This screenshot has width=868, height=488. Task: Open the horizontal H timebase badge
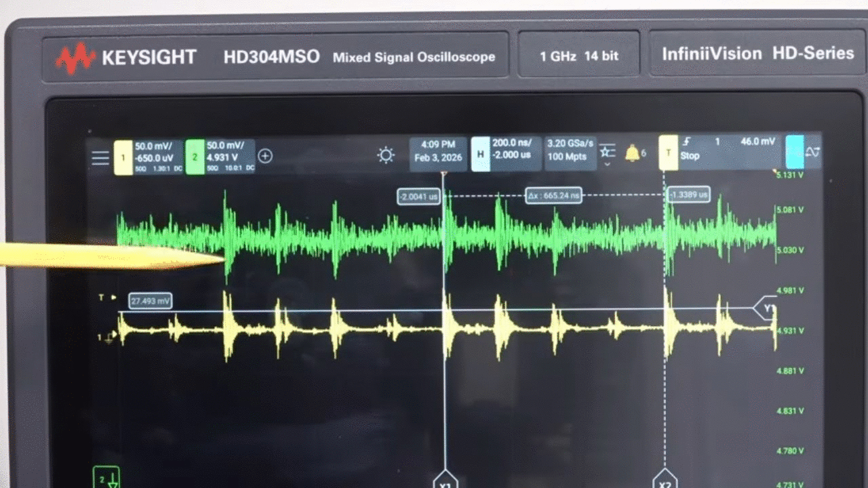[x=480, y=154]
